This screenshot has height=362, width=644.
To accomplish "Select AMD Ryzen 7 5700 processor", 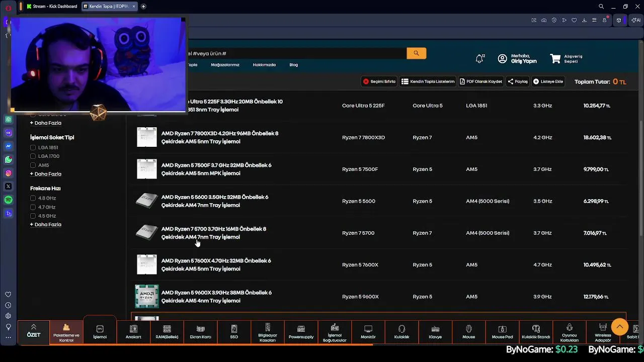I will pyautogui.click(x=214, y=233).
